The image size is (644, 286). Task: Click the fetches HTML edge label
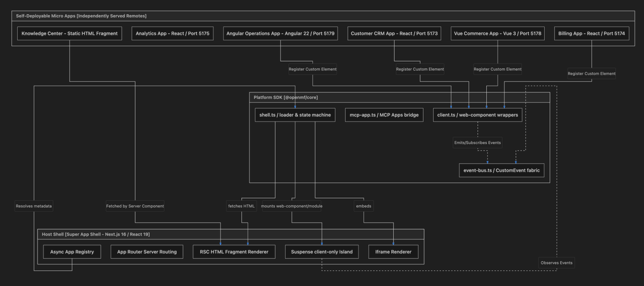click(241, 206)
